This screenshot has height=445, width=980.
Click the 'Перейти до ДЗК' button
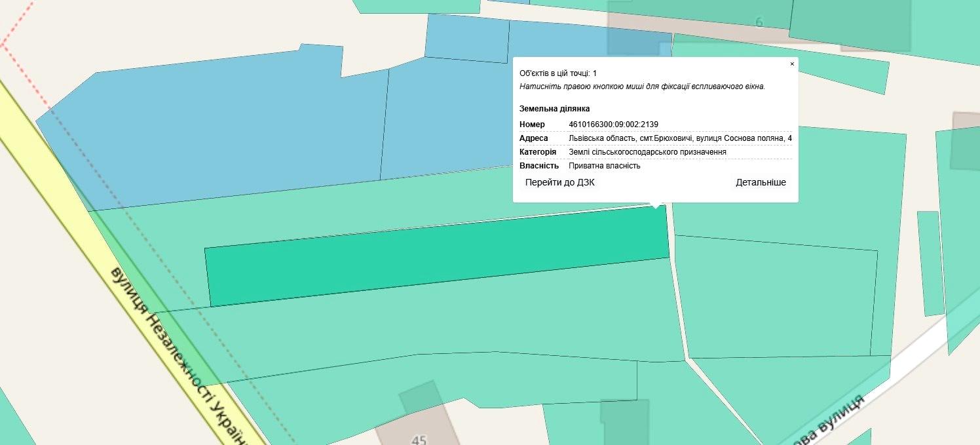pos(559,183)
